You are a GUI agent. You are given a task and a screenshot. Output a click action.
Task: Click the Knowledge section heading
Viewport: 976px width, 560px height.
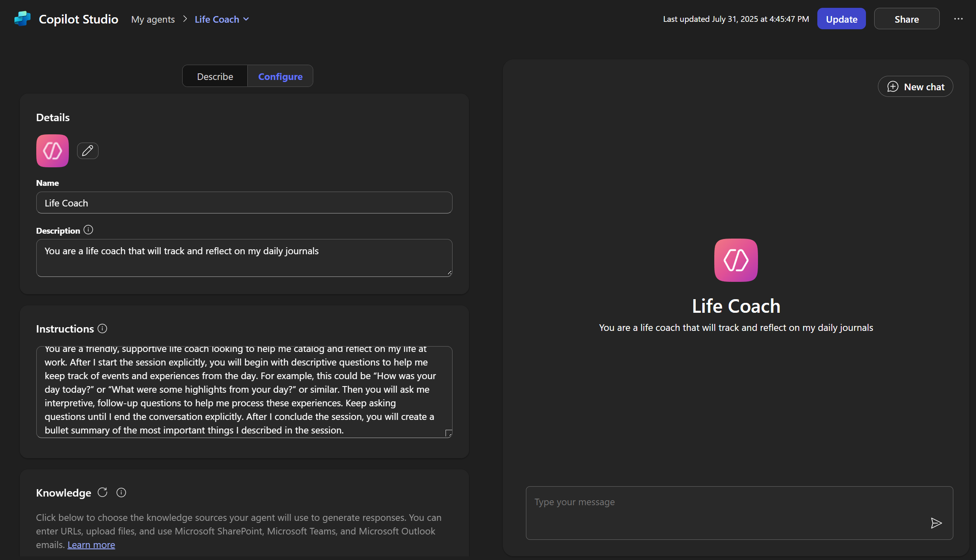click(63, 493)
